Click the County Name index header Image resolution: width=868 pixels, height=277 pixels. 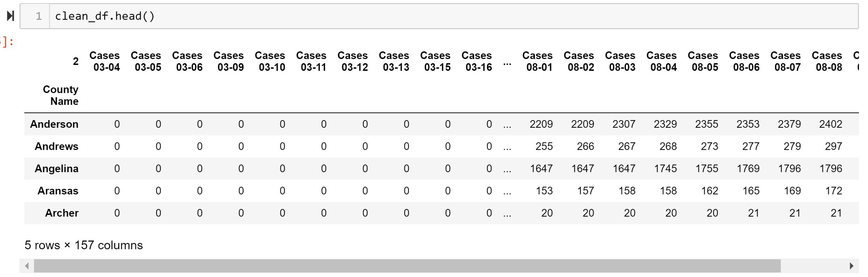[61, 95]
